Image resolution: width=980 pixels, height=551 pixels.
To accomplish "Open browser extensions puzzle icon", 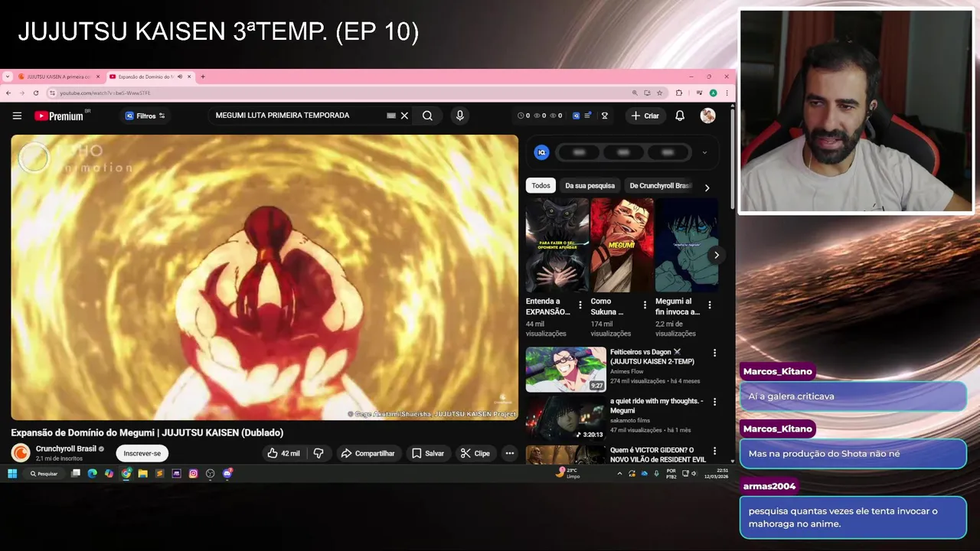I will (678, 93).
